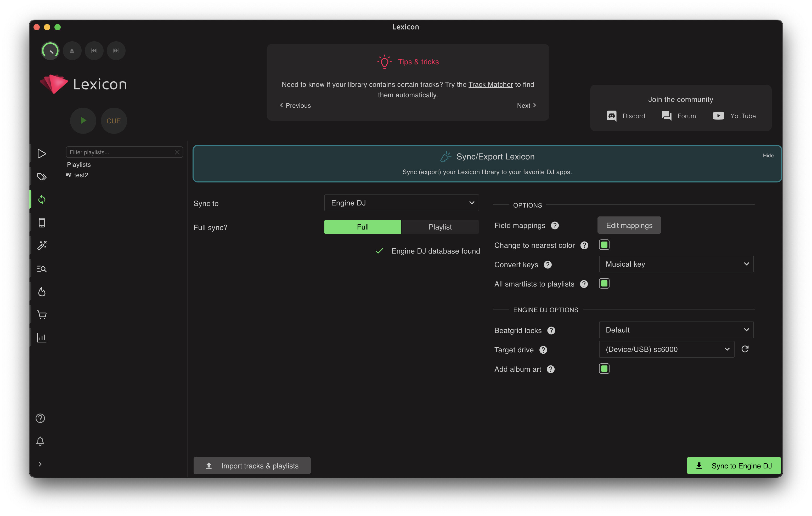This screenshot has width=812, height=516.
Task: Open the flame icon in sidebar
Action: (42, 291)
